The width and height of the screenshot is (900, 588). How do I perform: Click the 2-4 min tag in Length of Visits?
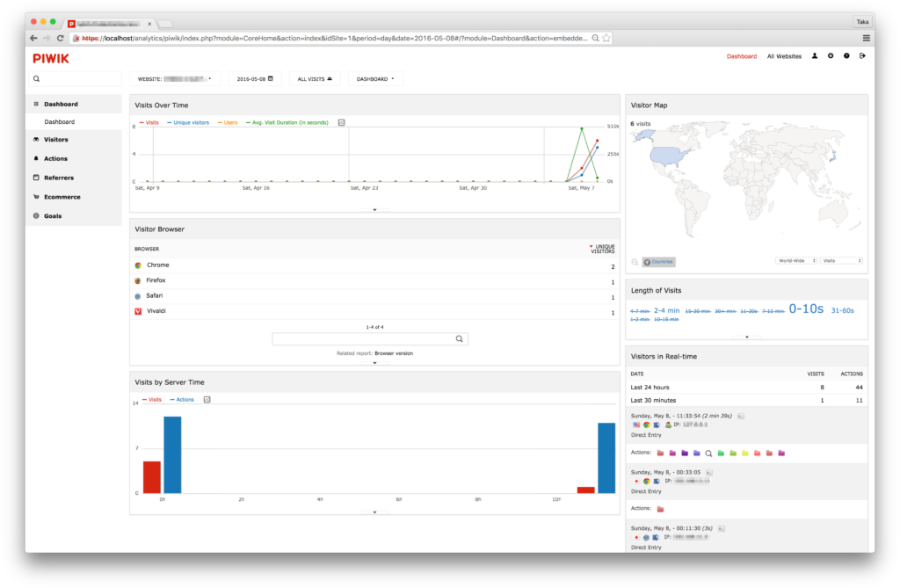click(666, 310)
